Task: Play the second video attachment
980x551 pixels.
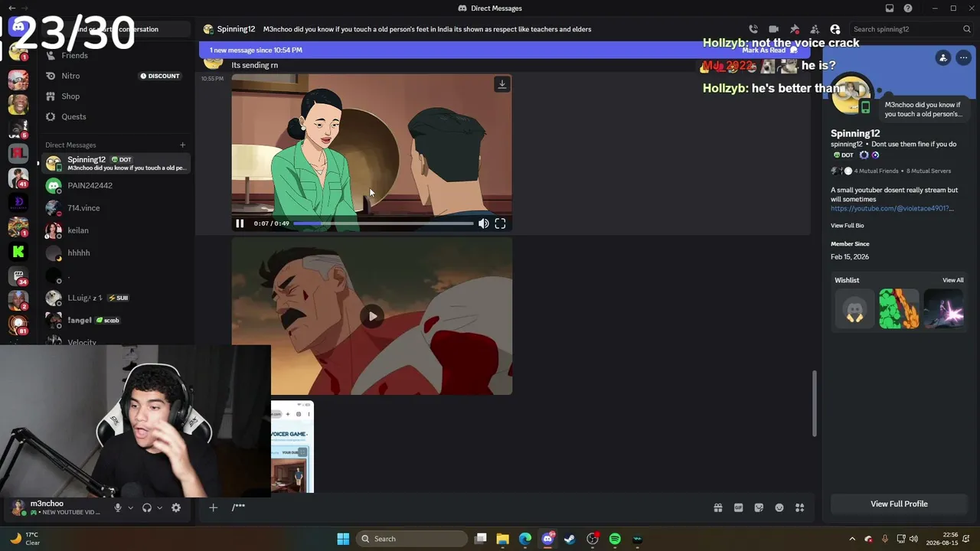Action: click(x=372, y=316)
